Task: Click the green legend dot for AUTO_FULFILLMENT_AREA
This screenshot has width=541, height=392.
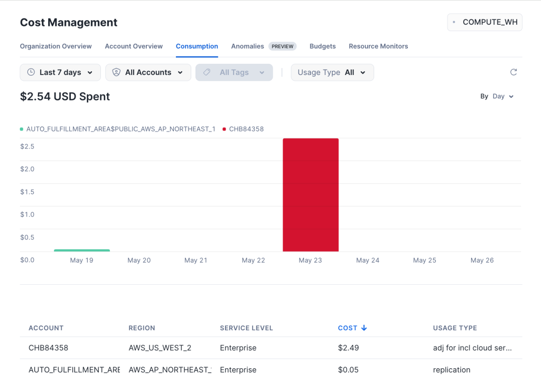Action: [x=22, y=129]
